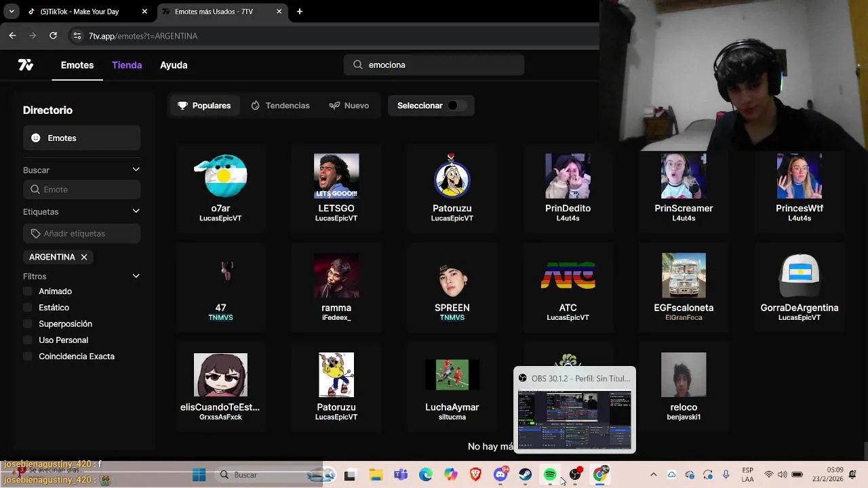Enable the Coincidencia Exacta filter

click(x=28, y=357)
